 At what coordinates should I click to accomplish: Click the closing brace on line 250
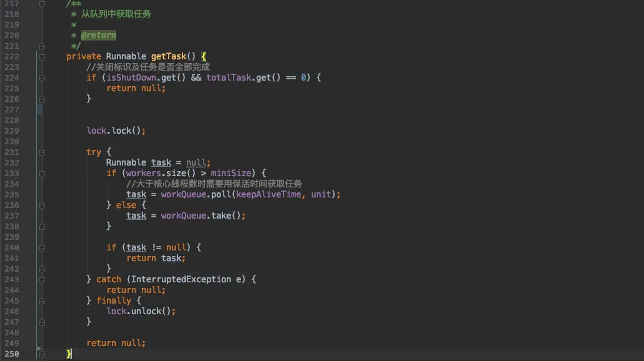click(69, 354)
